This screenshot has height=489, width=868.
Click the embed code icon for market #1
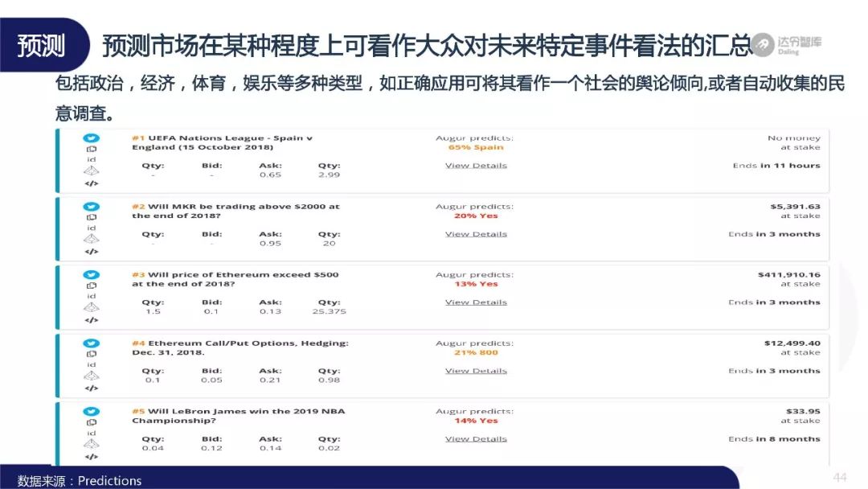[92, 183]
